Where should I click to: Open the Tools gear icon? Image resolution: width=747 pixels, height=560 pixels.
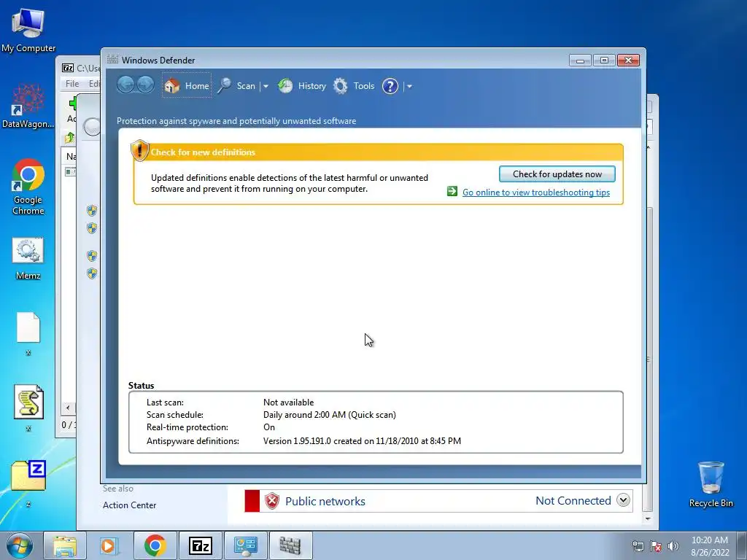(x=340, y=86)
